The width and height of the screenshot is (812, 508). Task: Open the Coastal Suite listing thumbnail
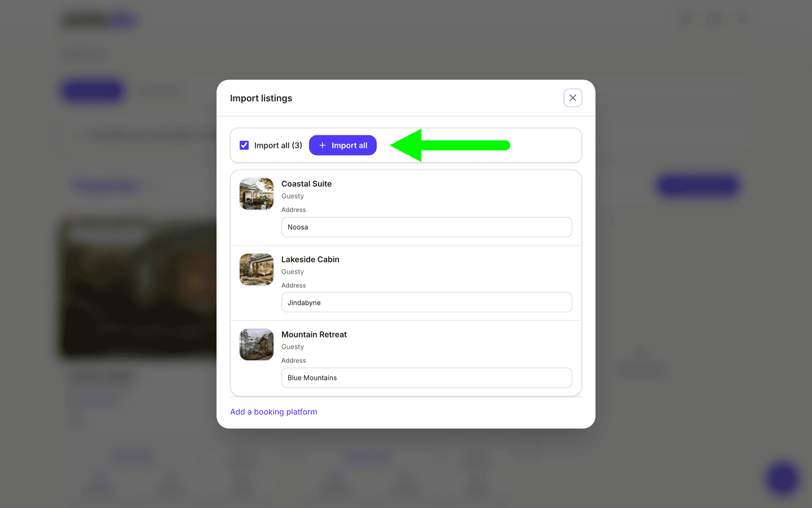click(x=257, y=194)
